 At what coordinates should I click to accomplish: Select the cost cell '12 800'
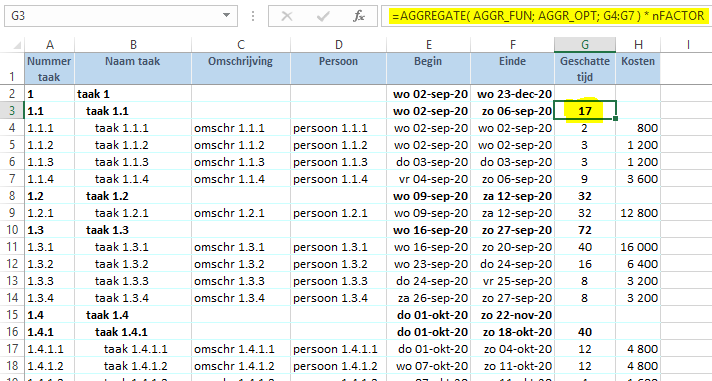click(x=638, y=213)
